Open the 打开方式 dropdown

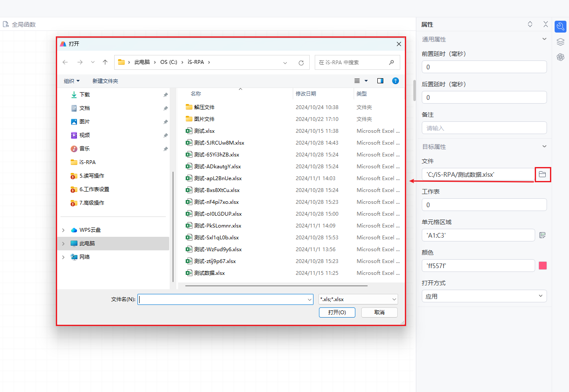click(484, 296)
